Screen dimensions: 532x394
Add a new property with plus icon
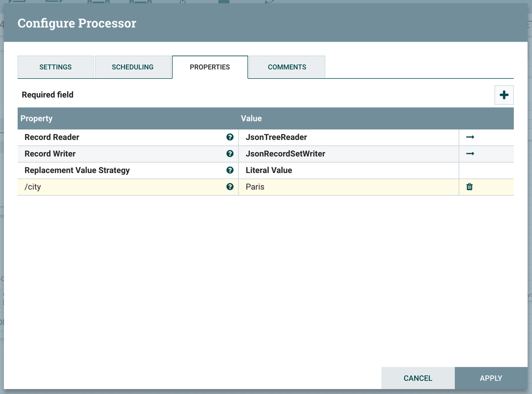pyautogui.click(x=504, y=95)
